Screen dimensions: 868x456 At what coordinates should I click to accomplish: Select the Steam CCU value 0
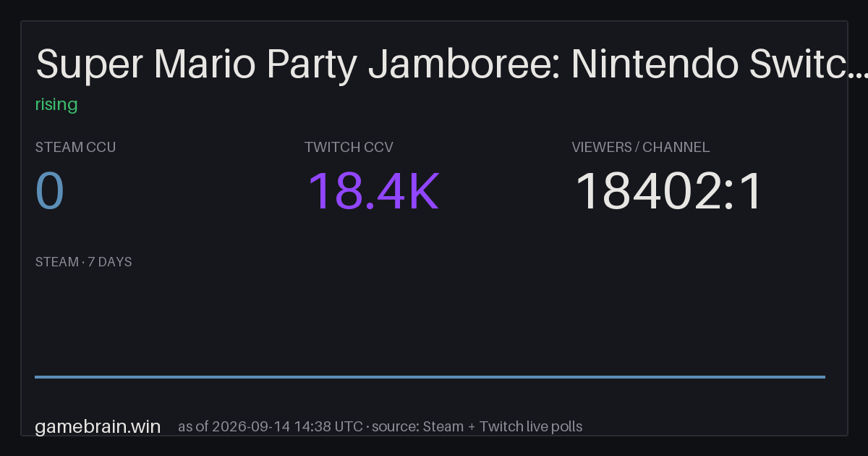tap(50, 192)
